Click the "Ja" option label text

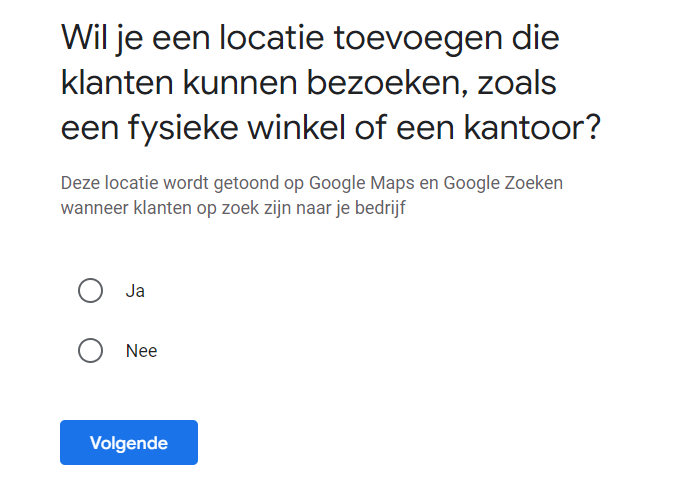136,291
